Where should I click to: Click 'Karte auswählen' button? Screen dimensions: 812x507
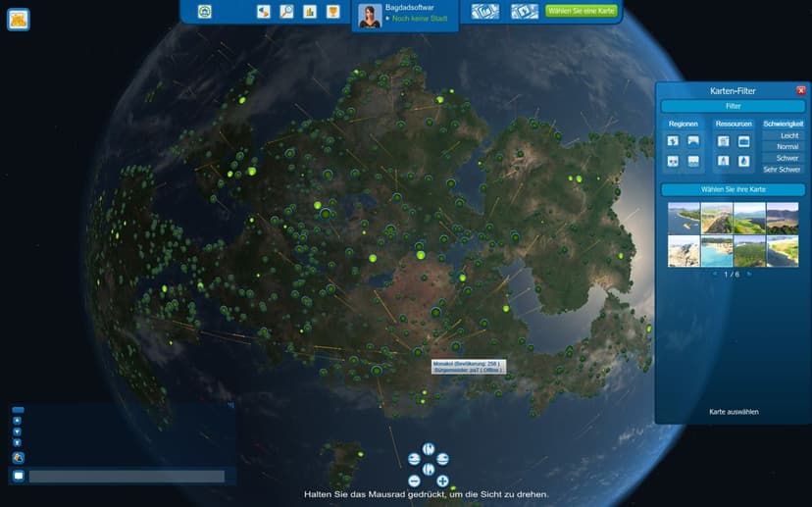(734, 412)
